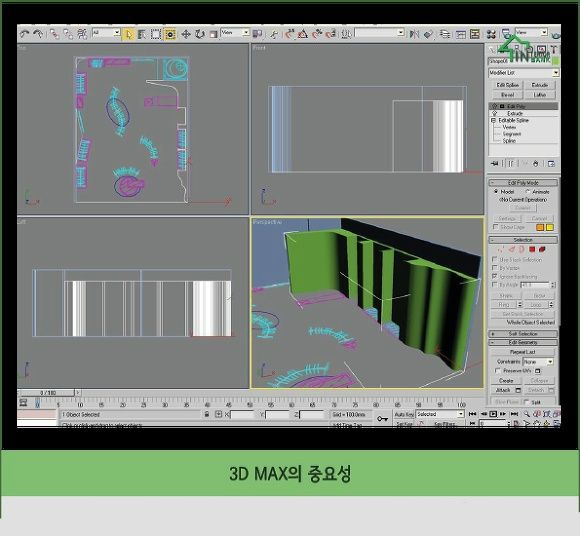
Task: Click the Pin Stack icon
Action: coord(495,164)
